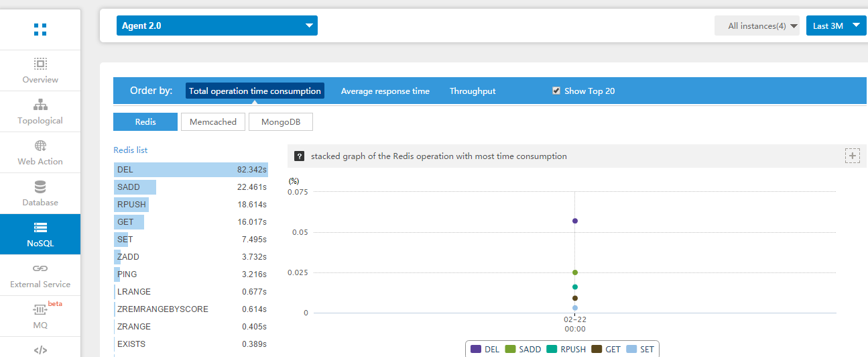Select ZREMRANGEBYSCORE in the Redis list

(x=163, y=309)
